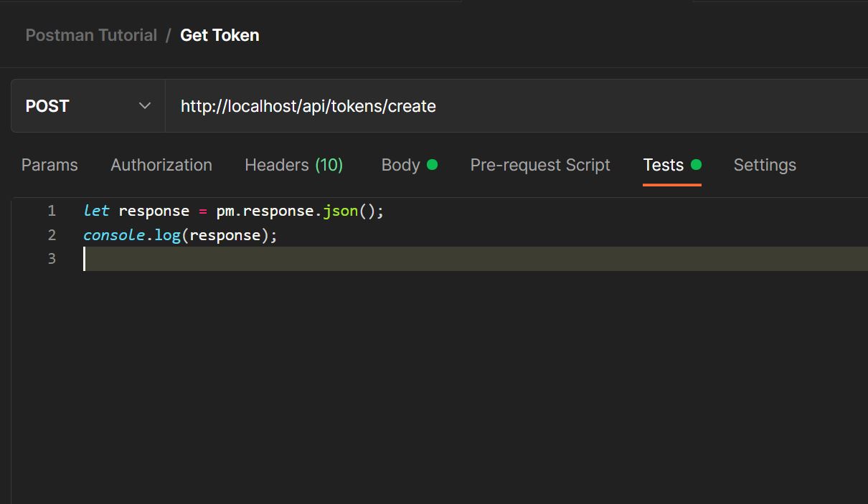Open the Pre-request Script tab
The width and height of the screenshot is (868, 504).
(x=539, y=165)
